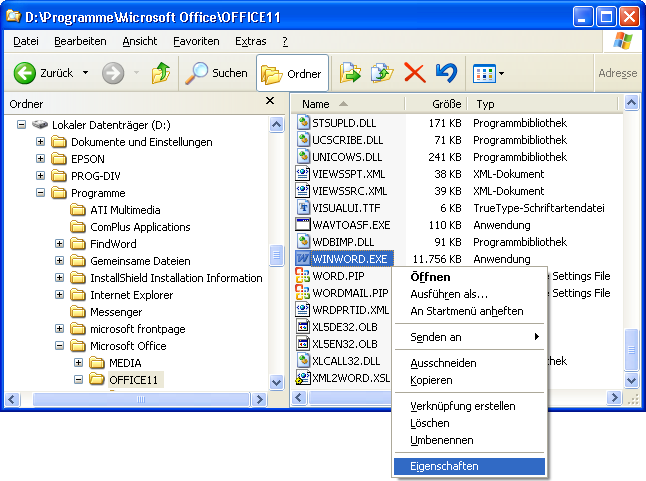Select the STSUPLD.DLL file icon
646x481 pixels.
(x=303, y=123)
